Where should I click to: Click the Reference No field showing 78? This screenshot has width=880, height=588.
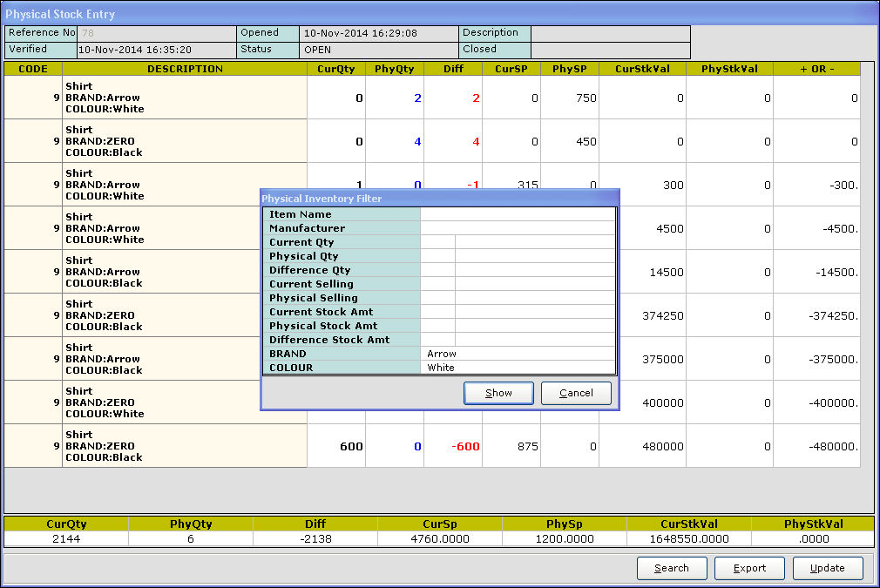click(157, 33)
